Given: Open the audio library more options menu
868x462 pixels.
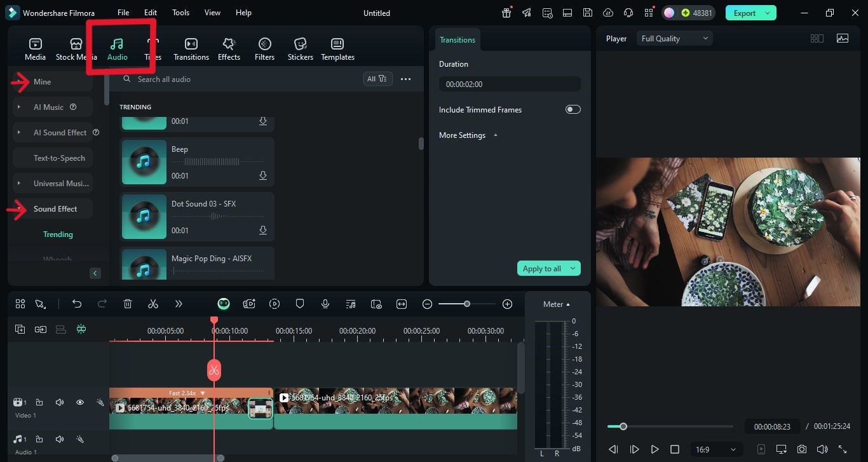Looking at the screenshot, I should (405, 79).
